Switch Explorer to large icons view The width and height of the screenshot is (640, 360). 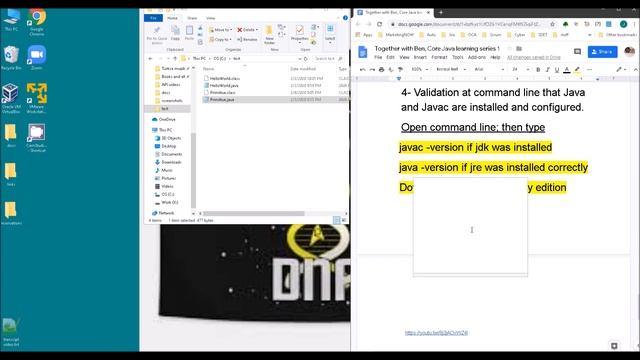[x=344, y=220]
